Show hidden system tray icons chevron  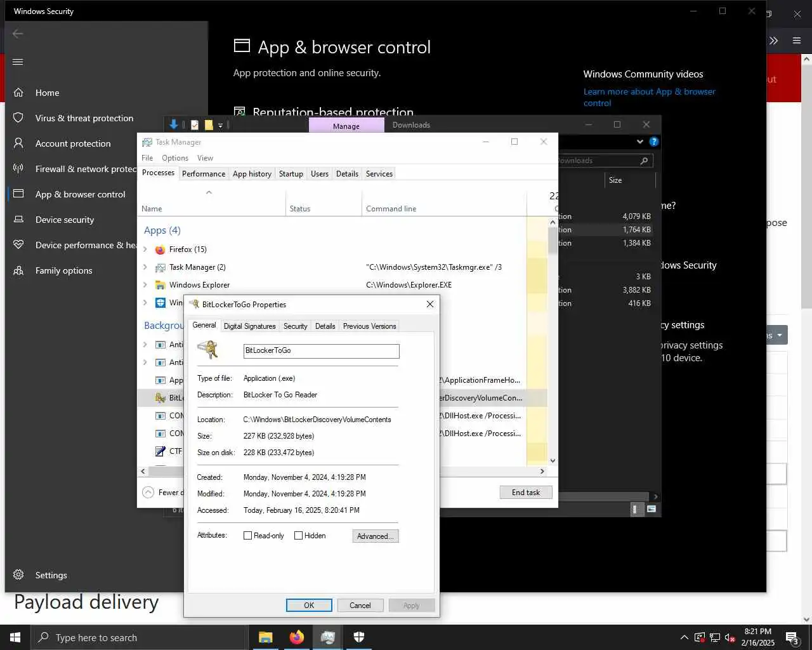click(x=684, y=637)
